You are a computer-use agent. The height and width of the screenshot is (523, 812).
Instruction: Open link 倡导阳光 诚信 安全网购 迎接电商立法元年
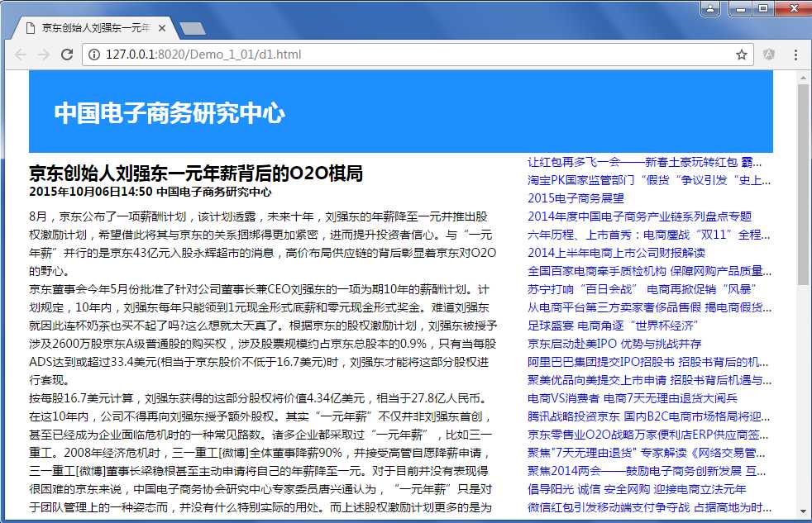click(637, 489)
